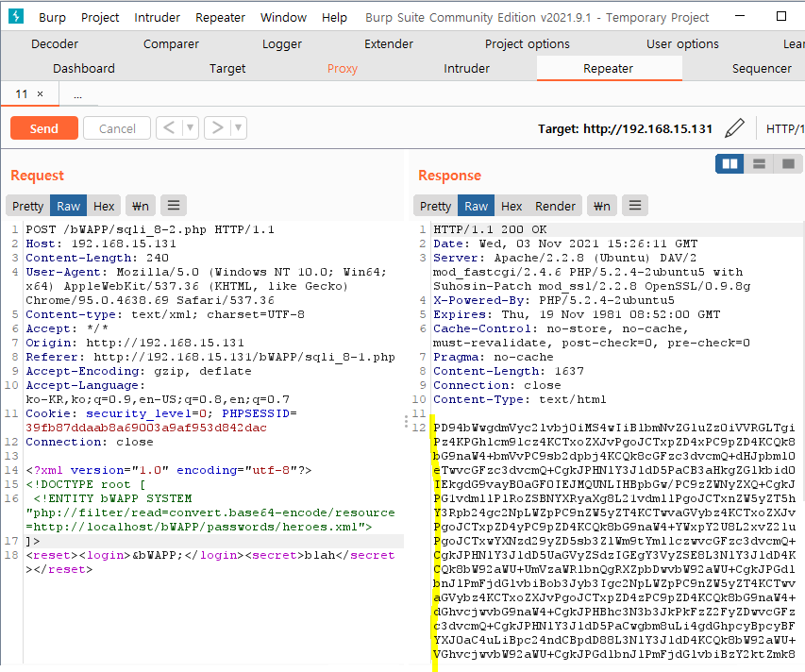Cancel the pending request
Screen dimensions: 805x672
pyautogui.click(x=117, y=127)
